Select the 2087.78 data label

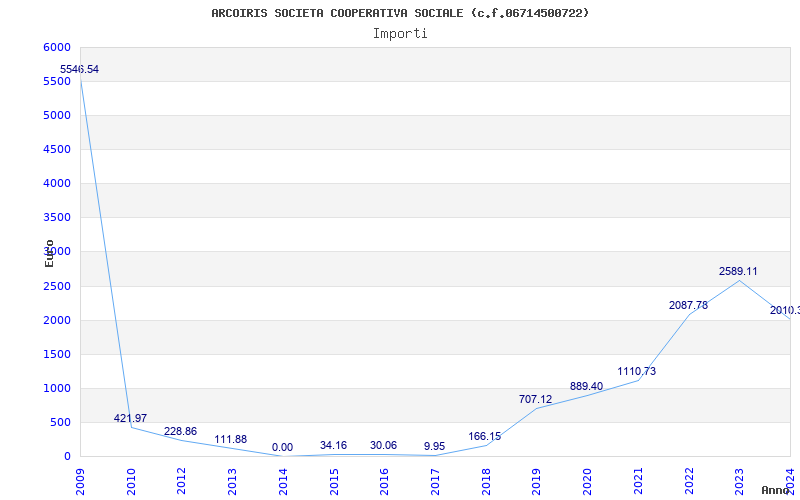tap(688, 306)
